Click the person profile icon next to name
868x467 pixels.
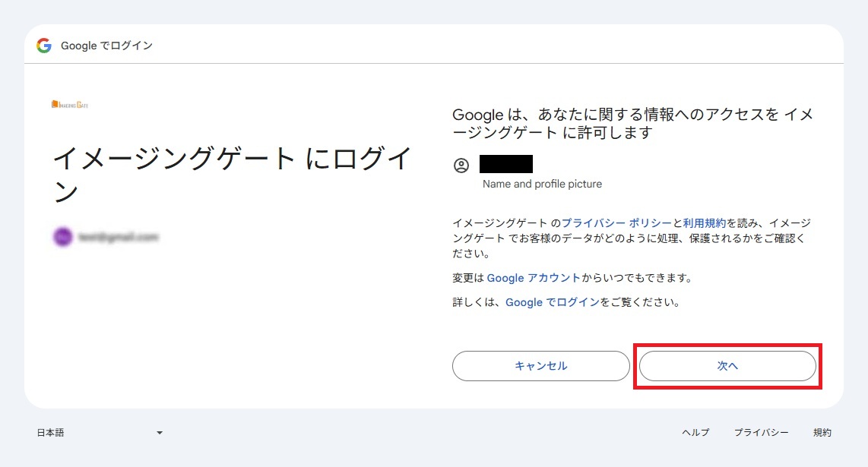click(461, 164)
